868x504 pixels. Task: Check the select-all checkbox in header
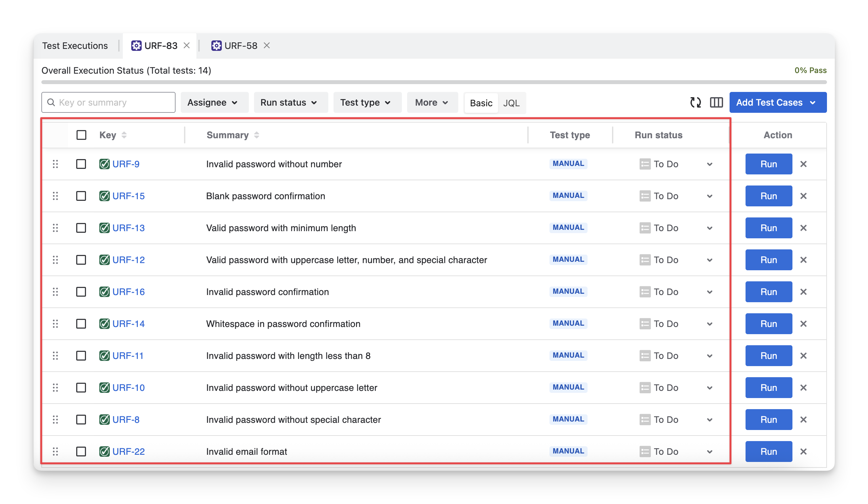click(81, 135)
